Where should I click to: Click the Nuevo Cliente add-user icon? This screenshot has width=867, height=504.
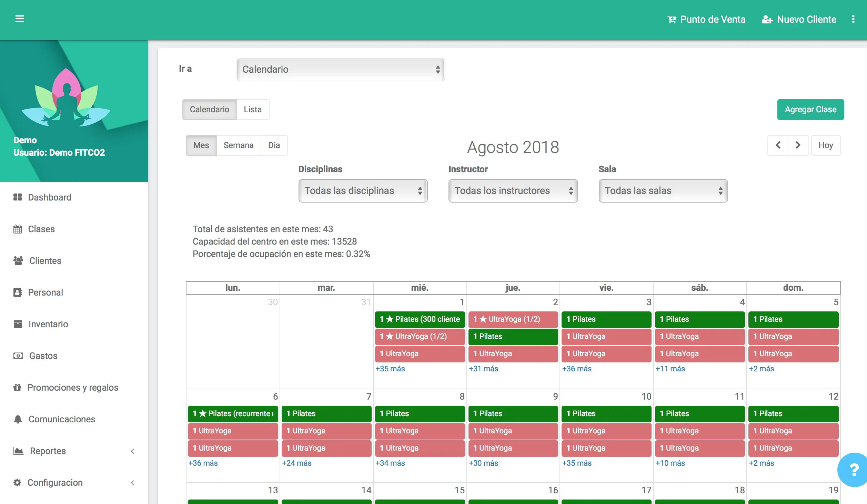[x=767, y=20]
